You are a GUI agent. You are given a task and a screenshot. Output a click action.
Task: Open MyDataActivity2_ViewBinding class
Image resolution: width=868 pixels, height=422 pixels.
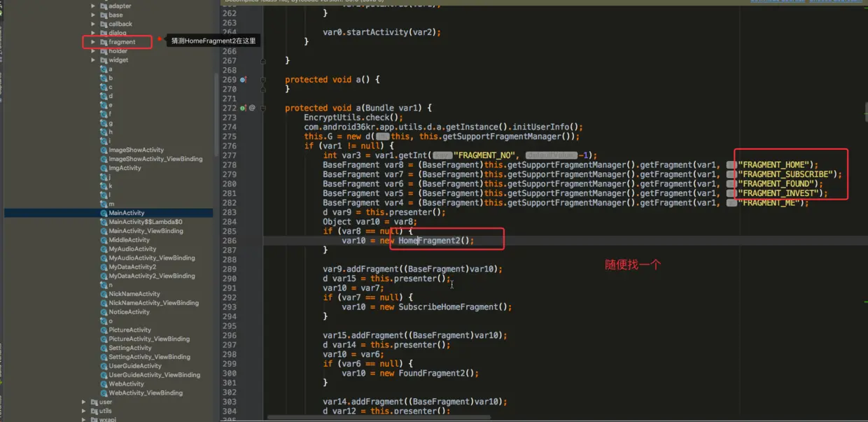[152, 276]
